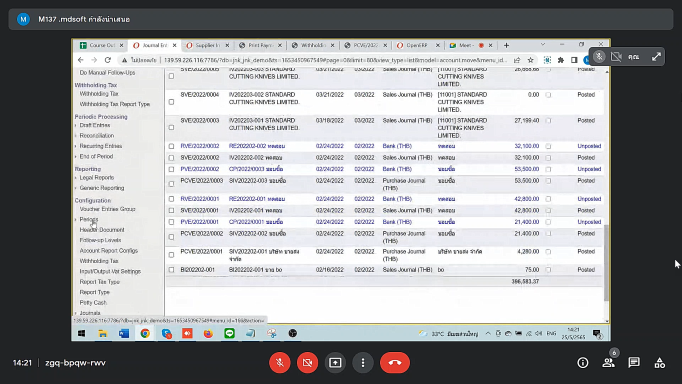Image resolution: width=682 pixels, height=384 pixels.
Task: Click share page icon in address bar
Action: coord(517,60)
